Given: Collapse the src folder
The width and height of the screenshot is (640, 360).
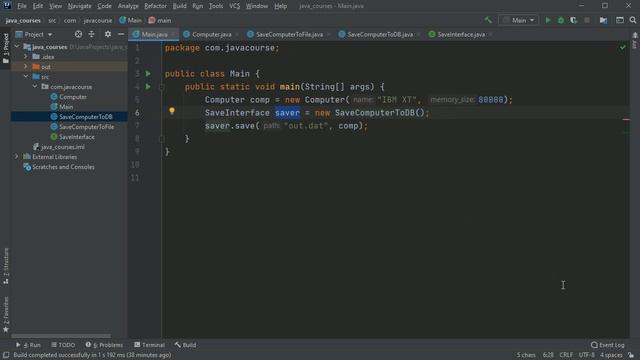Looking at the screenshot, I should point(26,76).
